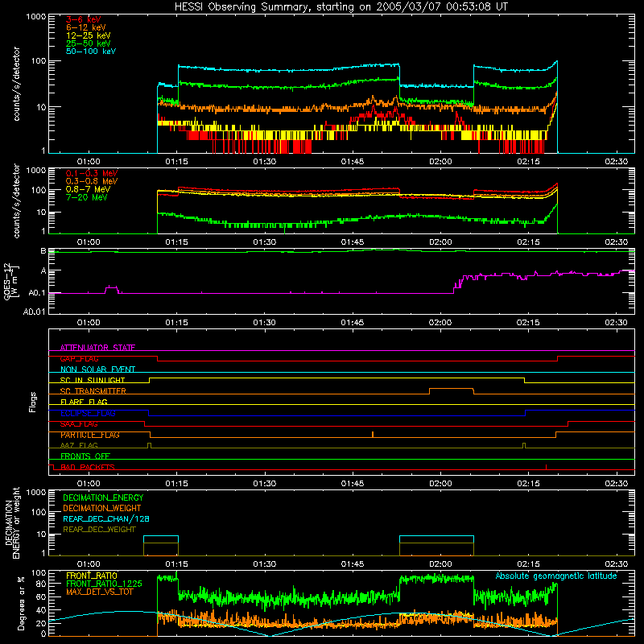Click the DECIMATION_WEIGHT legend label
The image size is (644, 644).
click(102, 508)
